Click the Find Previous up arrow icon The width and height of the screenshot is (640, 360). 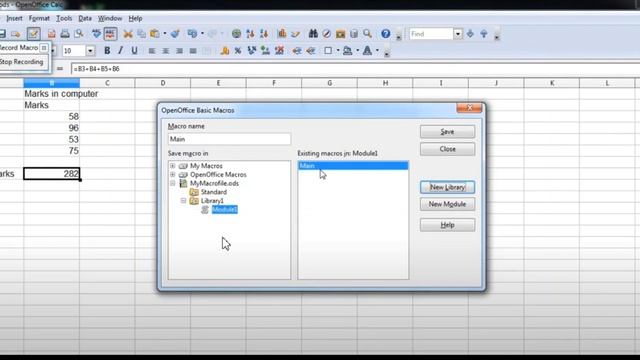tap(484, 34)
